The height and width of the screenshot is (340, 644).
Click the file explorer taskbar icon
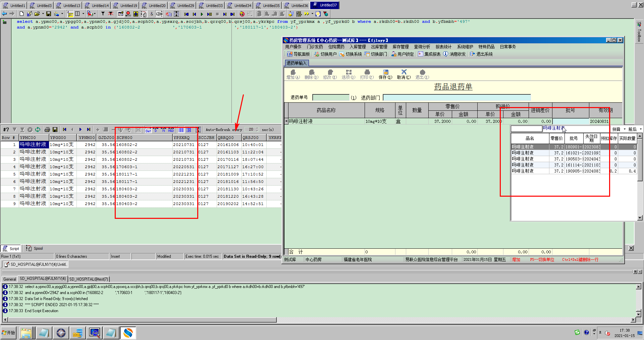click(26, 333)
